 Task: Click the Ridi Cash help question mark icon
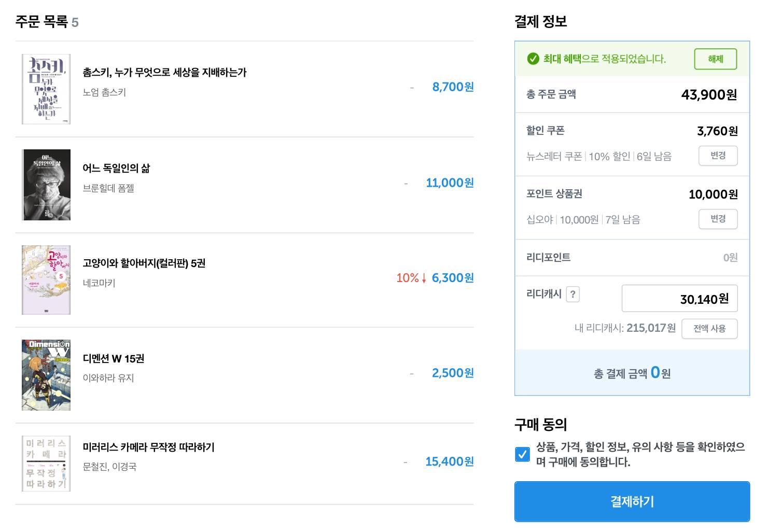[x=573, y=295]
